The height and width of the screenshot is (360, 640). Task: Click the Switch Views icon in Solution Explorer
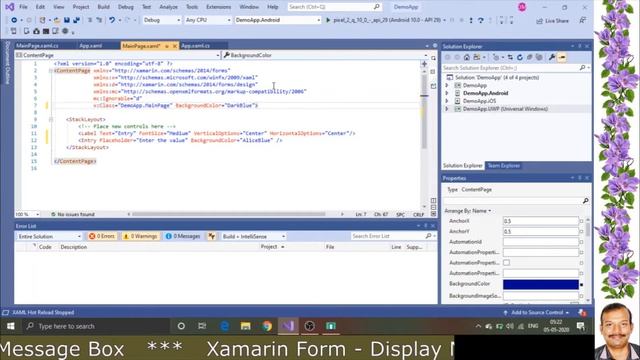(477, 58)
